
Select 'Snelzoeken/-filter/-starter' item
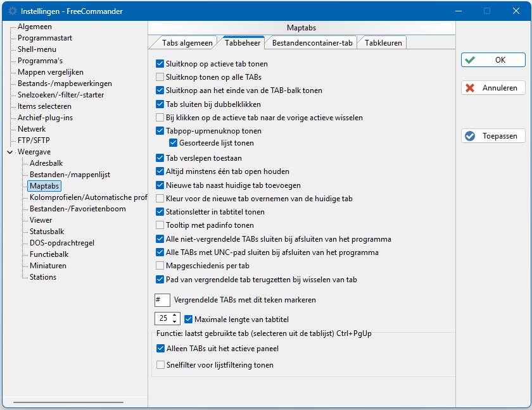pos(61,95)
